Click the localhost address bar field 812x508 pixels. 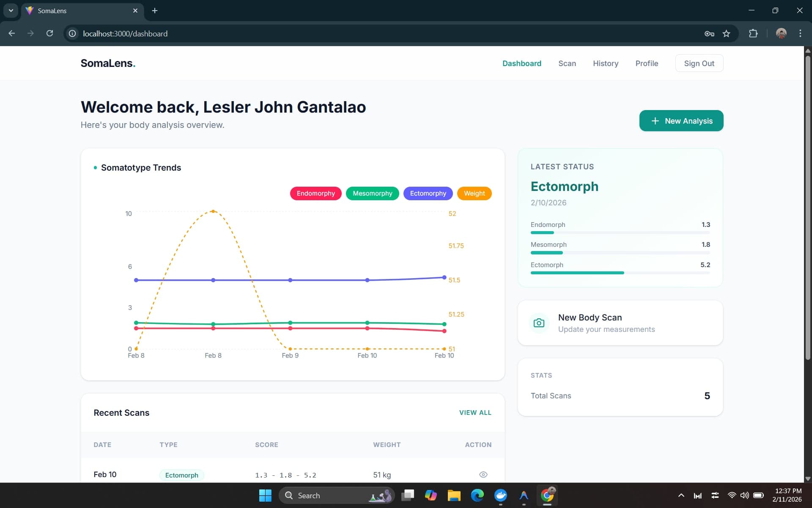click(381, 33)
